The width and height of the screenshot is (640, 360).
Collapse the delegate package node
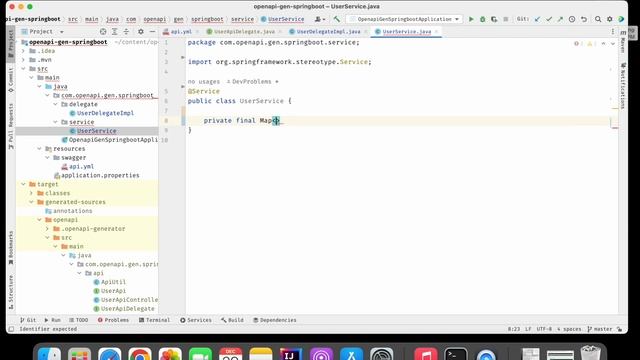[x=56, y=104]
